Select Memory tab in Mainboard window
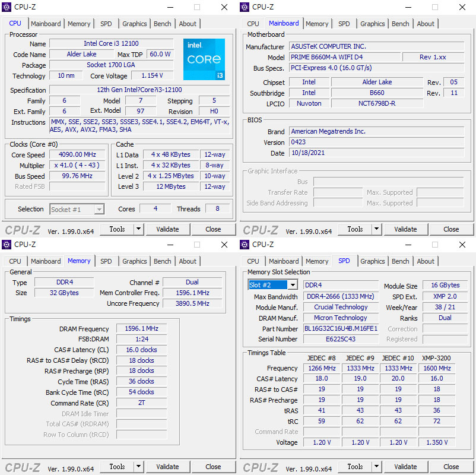The image size is (476, 475). [317, 24]
